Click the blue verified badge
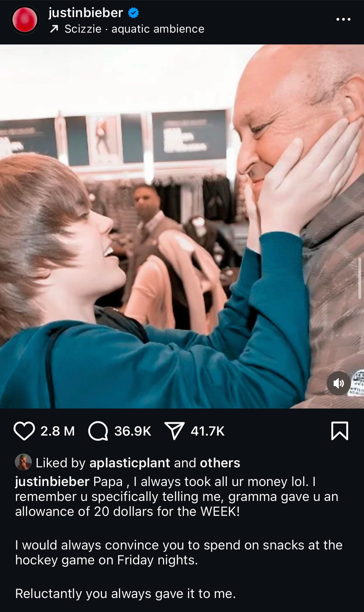This screenshot has height=612, width=364. 133,13
